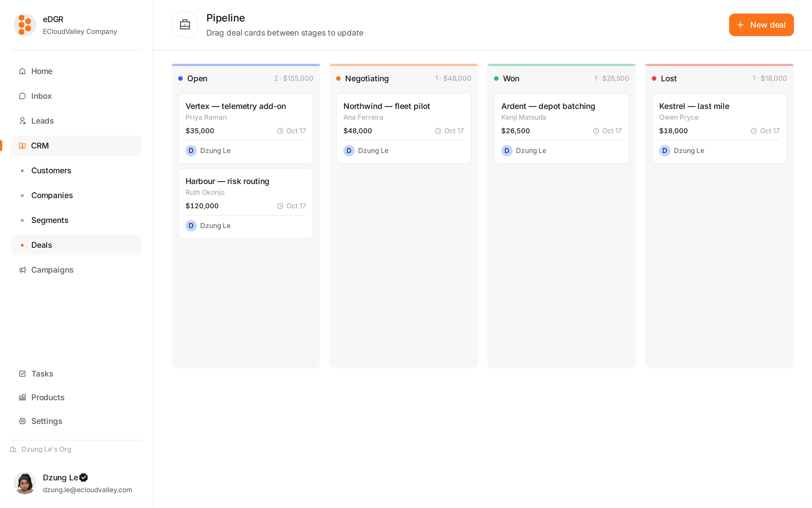Create a deal with New deal button

pyautogui.click(x=761, y=25)
